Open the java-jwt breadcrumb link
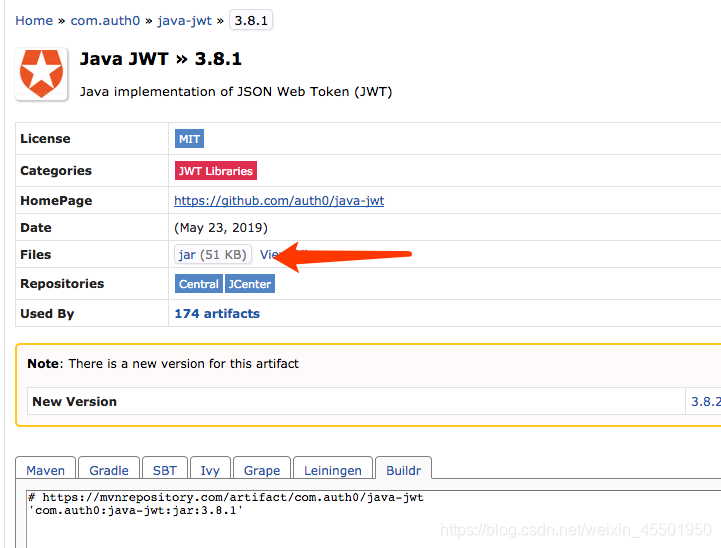 pos(184,21)
